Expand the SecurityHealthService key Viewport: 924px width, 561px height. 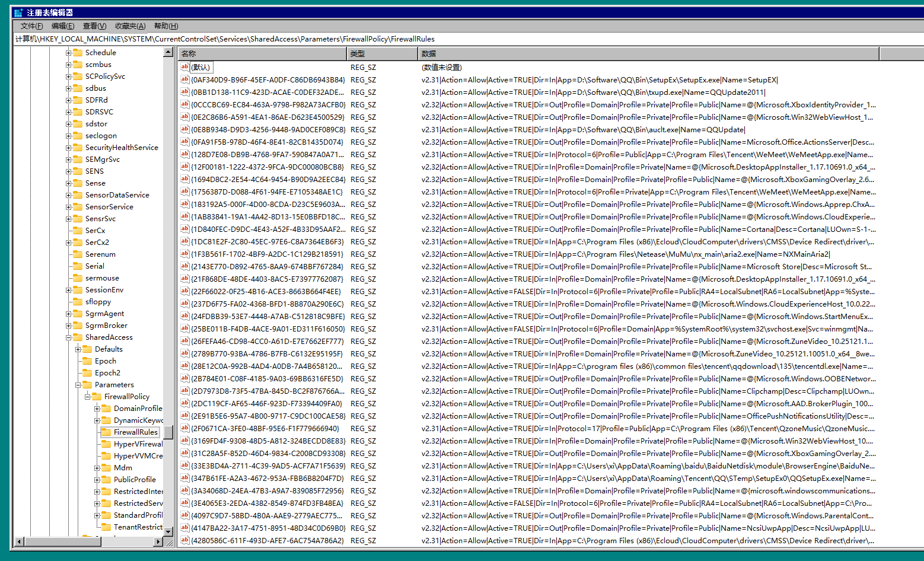click(x=69, y=148)
